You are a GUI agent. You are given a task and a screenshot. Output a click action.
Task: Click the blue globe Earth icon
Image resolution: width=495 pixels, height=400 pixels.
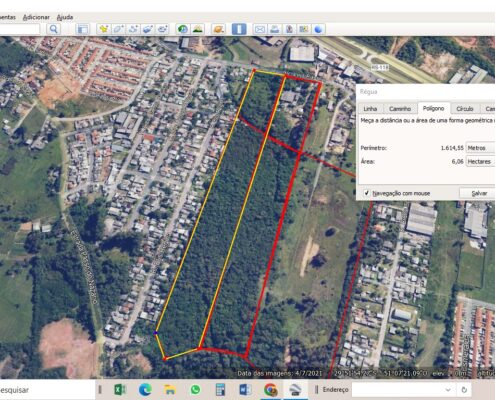pos(318,29)
